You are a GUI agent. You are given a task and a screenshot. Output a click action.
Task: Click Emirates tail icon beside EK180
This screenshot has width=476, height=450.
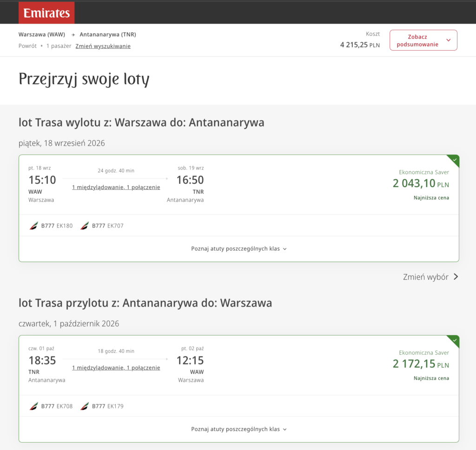[x=34, y=226]
